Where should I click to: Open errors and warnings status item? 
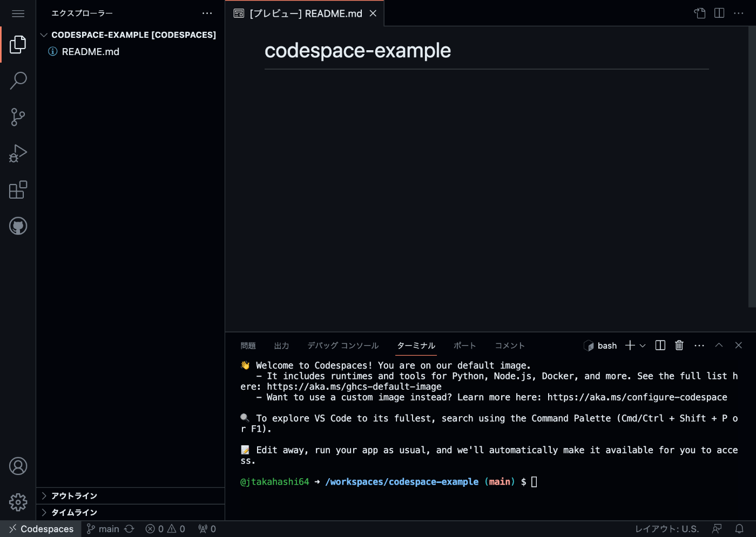click(165, 529)
